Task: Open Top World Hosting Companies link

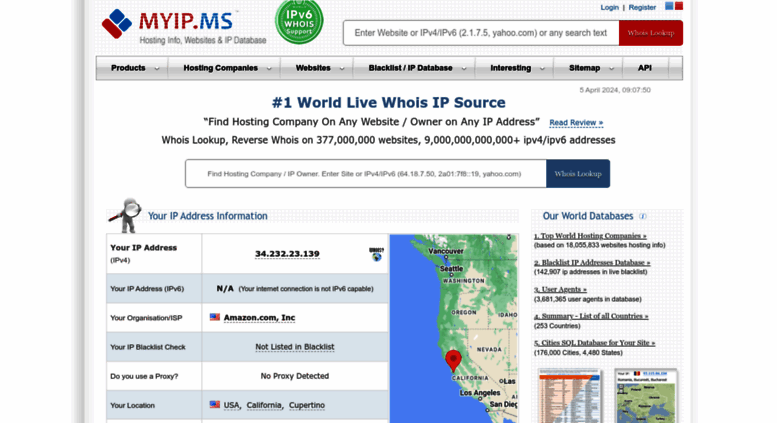Action: pyautogui.click(x=590, y=236)
